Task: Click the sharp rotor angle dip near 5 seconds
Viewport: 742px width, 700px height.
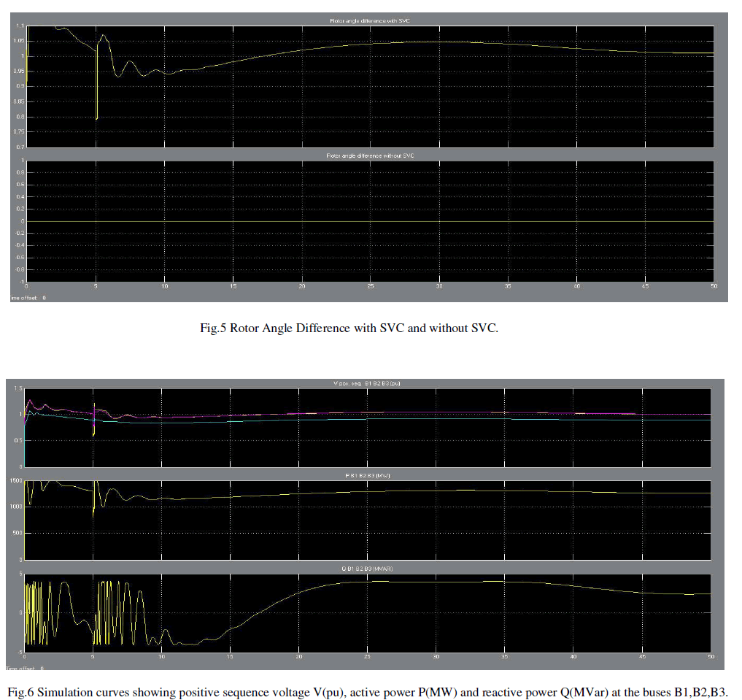Action: tap(96, 109)
